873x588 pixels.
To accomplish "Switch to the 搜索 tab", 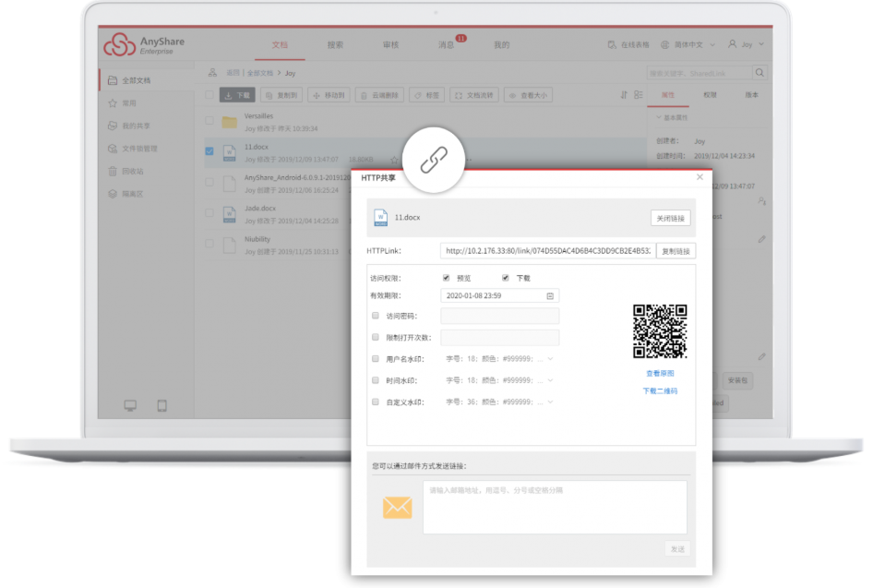I will click(335, 44).
